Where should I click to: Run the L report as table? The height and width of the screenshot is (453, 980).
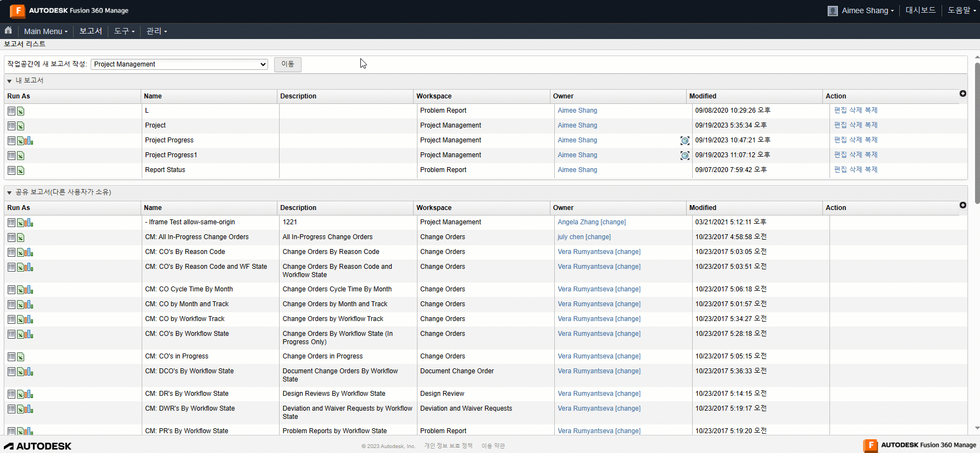[x=12, y=111]
